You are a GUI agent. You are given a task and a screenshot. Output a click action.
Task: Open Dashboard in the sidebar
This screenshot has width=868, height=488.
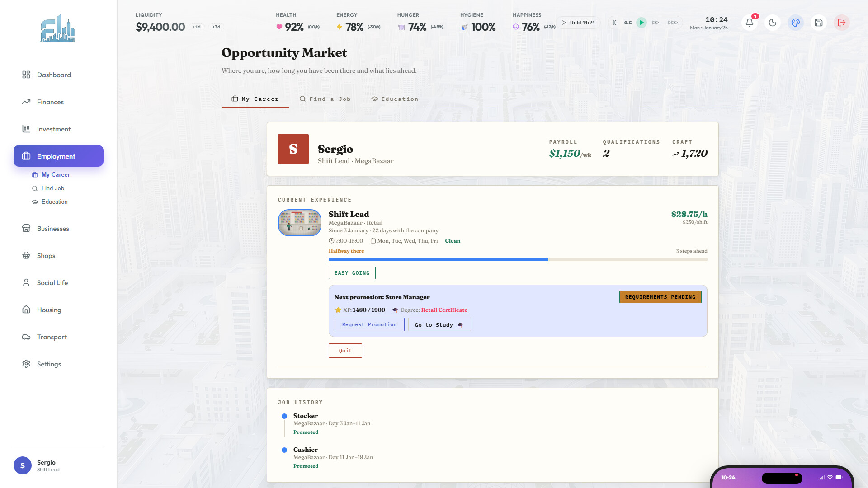click(58, 75)
